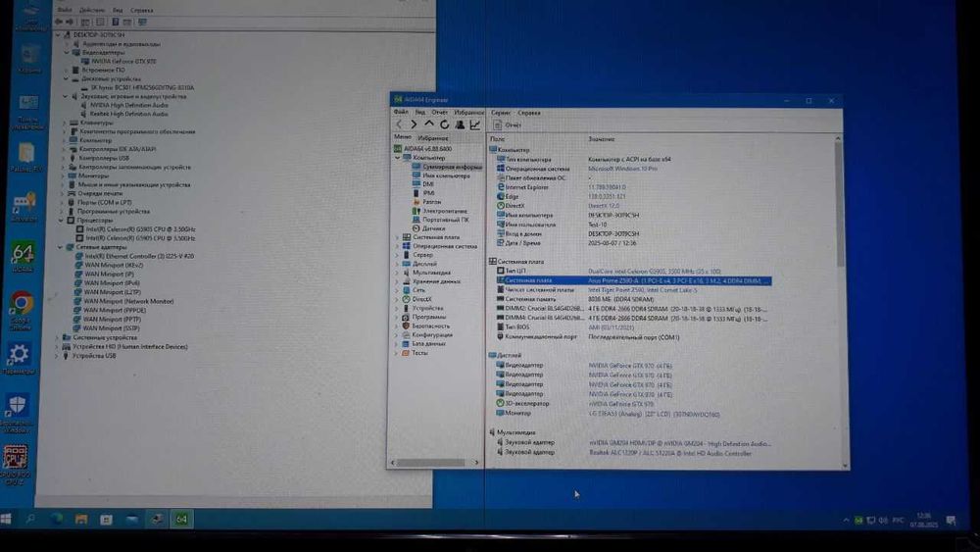Click taskbar search magnifier icon
980x552 pixels.
30,519
